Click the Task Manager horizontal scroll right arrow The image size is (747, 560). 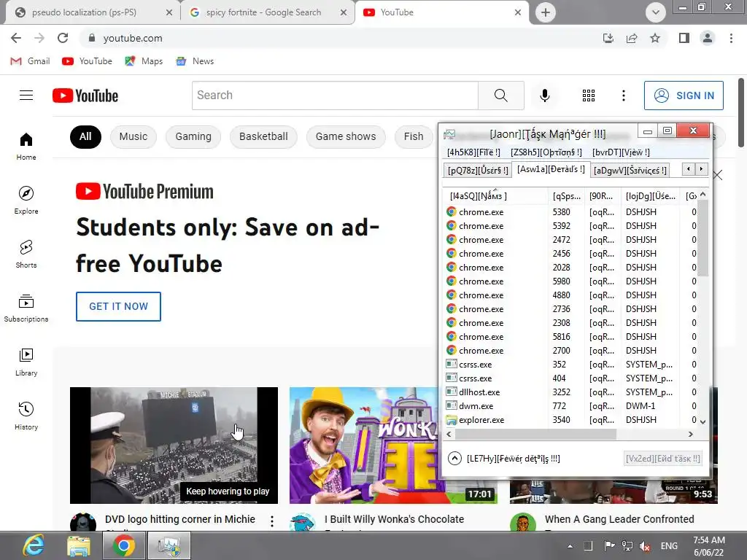click(x=691, y=435)
